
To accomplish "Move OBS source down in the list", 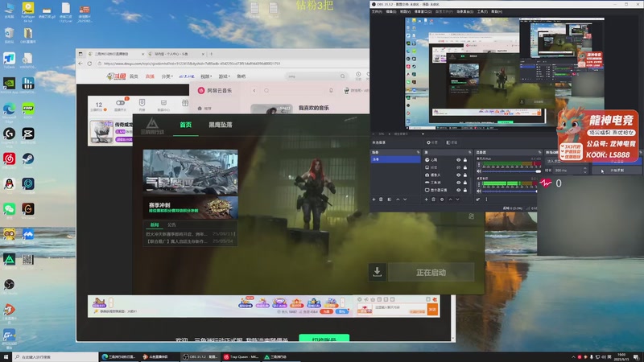I will pos(457,200).
